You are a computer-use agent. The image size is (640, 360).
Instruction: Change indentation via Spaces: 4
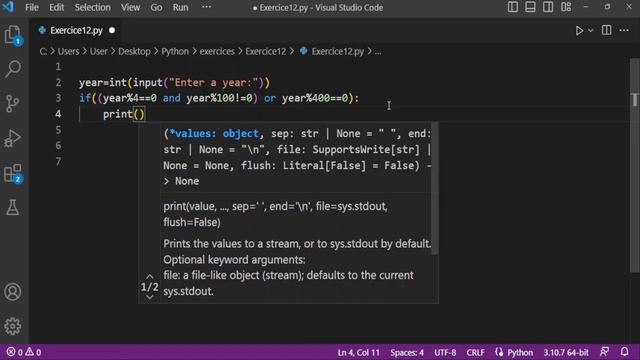(407, 353)
